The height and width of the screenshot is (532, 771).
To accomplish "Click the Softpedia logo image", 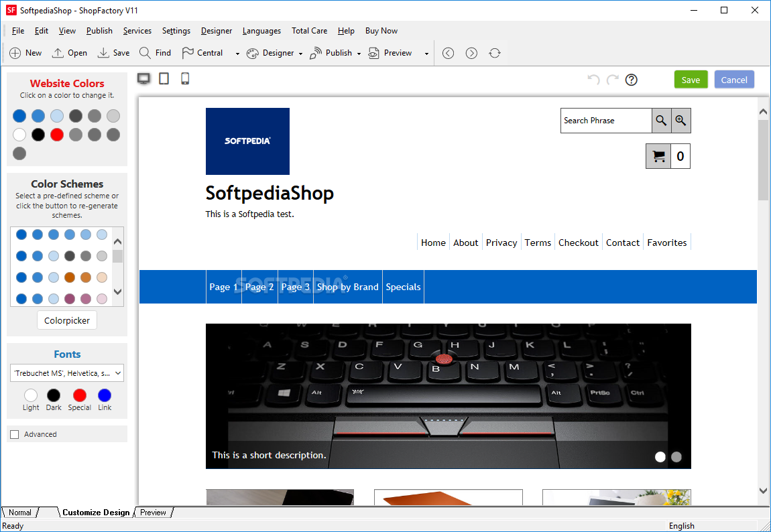I will click(x=248, y=141).
